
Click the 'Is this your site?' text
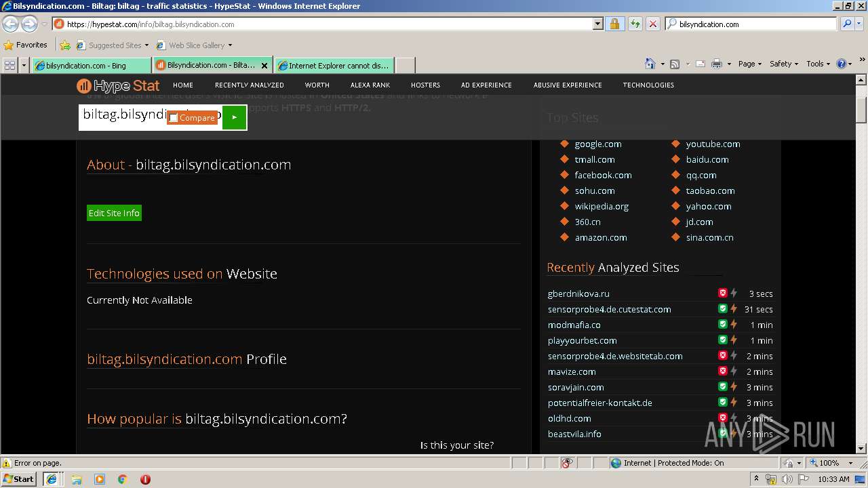[x=457, y=445]
